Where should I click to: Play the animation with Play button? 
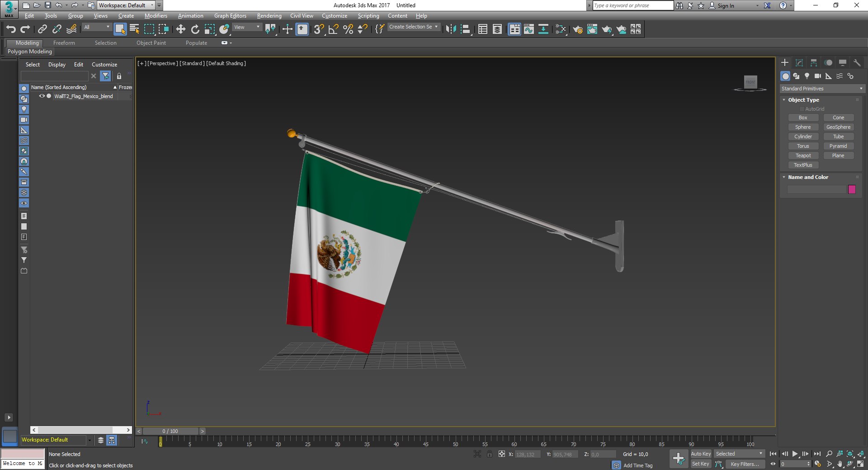pos(795,454)
